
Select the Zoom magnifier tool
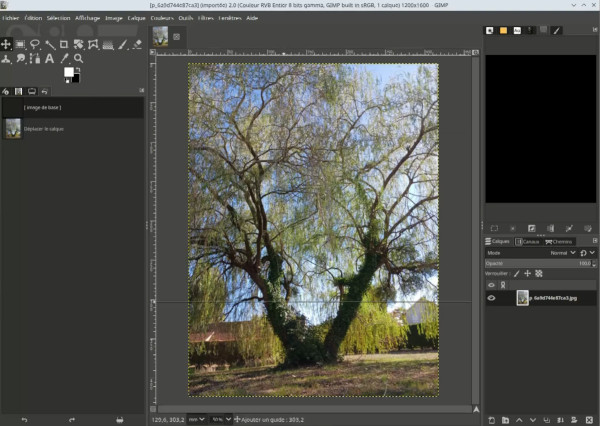point(78,59)
